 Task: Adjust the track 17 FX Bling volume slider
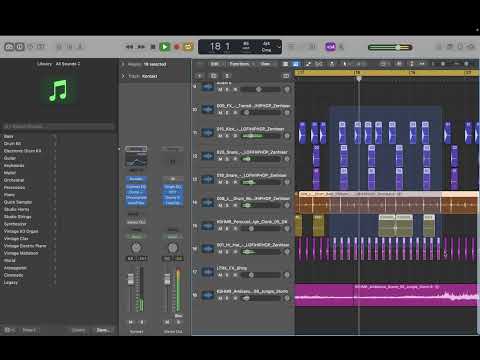pyautogui.click(x=261, y=275)
